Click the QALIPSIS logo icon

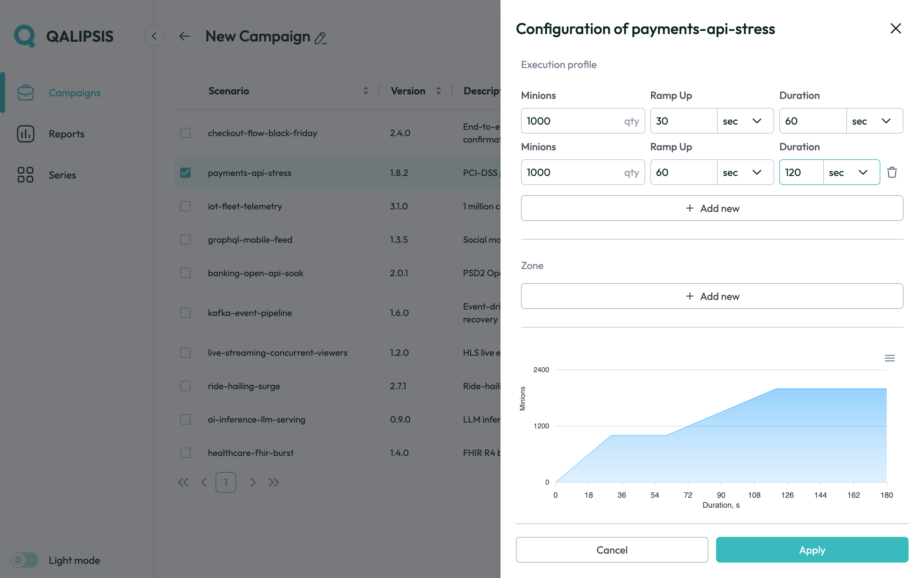(x=24, y=36)
